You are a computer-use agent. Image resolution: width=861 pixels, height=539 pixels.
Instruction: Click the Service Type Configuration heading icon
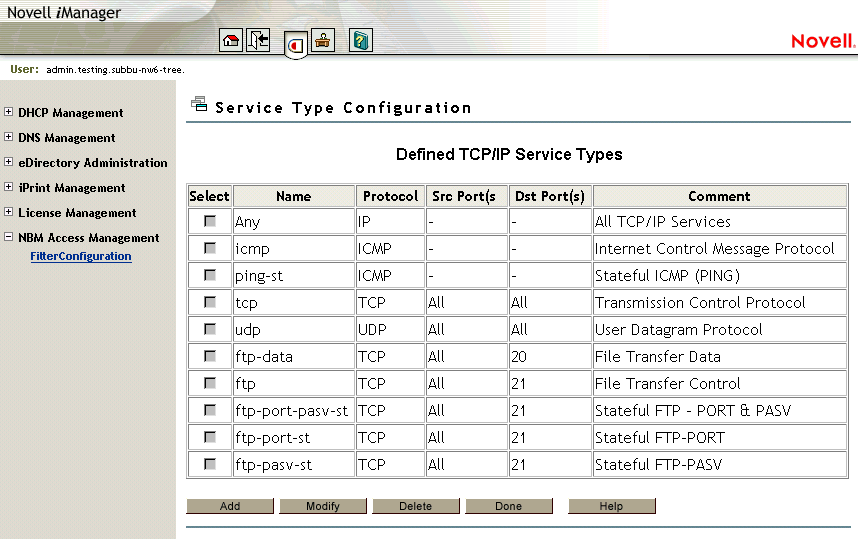tap(199, 105)
